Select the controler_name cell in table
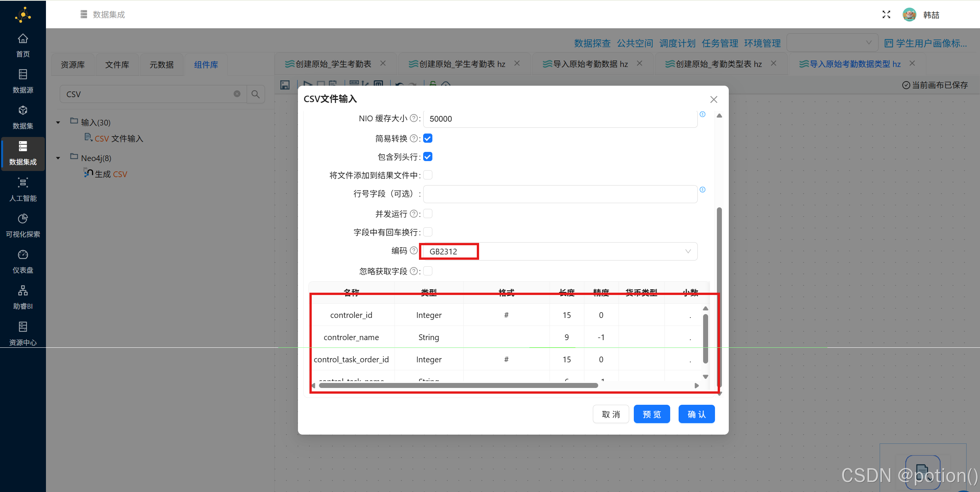The width and height of the screenshot is (980, 492). (351, 337)
